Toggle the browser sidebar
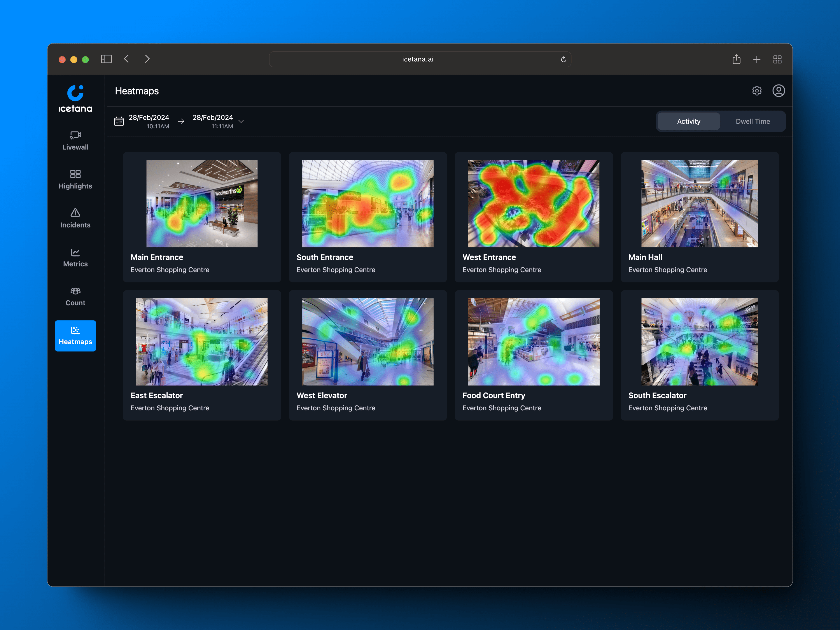The image size is (840, 630). point(106,59)
